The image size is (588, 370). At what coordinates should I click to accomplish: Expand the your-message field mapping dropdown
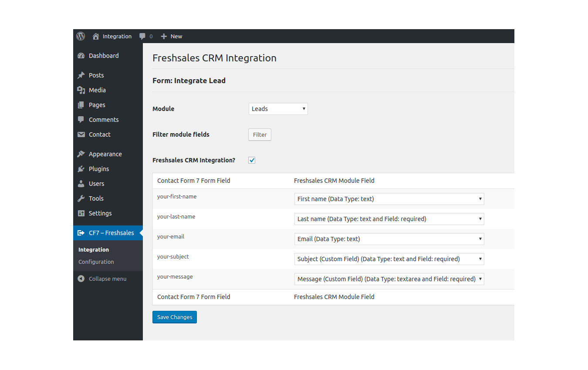pyautogui.click(x=389, y=279)
